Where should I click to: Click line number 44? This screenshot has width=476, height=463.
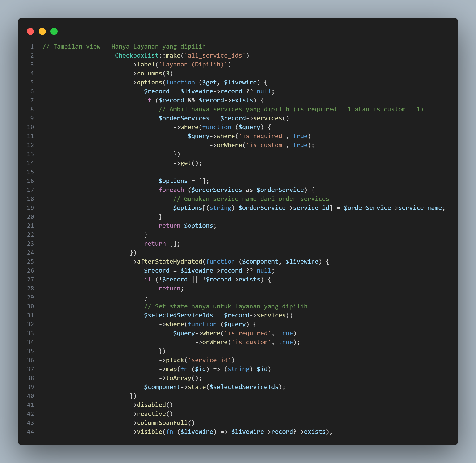[30, 432]
